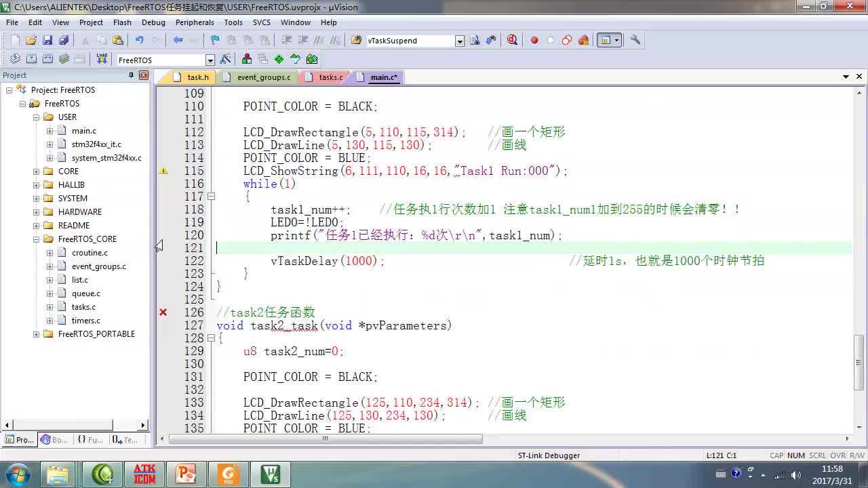Select queue.c in FreeRTOS_CORE folder
This screenshot has height=488, width=868.
tap(85, 293)
